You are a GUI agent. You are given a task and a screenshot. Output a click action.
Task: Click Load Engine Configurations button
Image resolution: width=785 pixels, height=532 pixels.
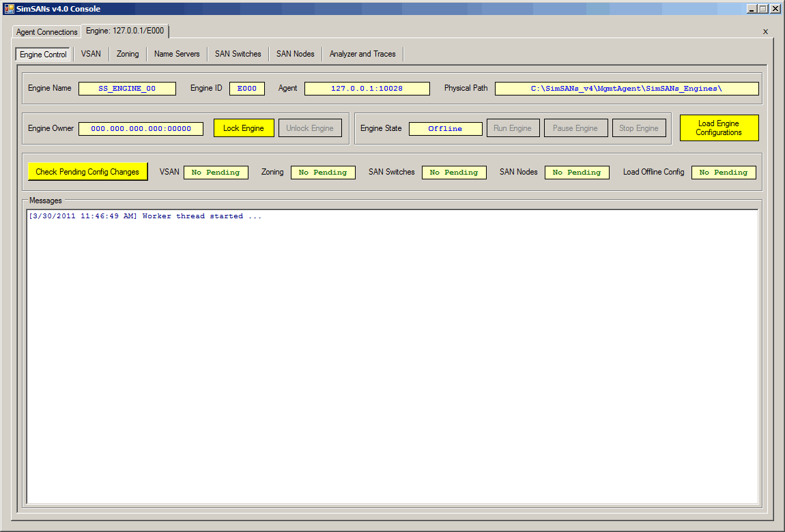click(x=719, y=128)
